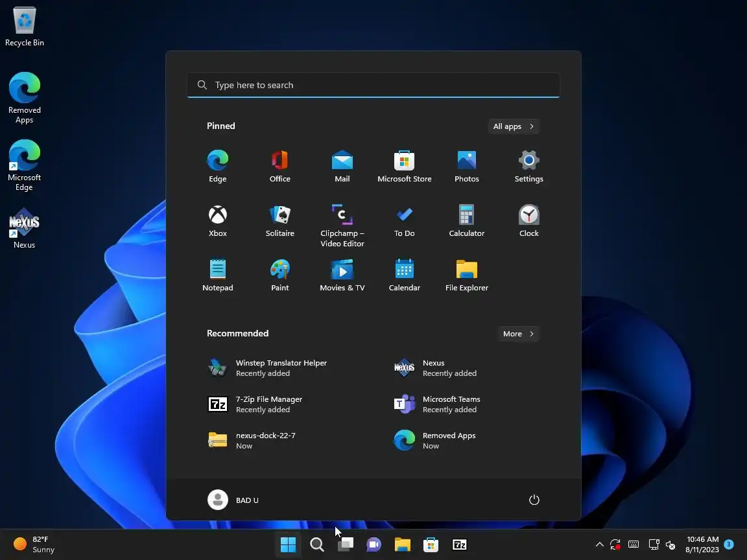Open the Mail app
The width and height of the screenshot is (747, 560).
(x=342, y=166)
